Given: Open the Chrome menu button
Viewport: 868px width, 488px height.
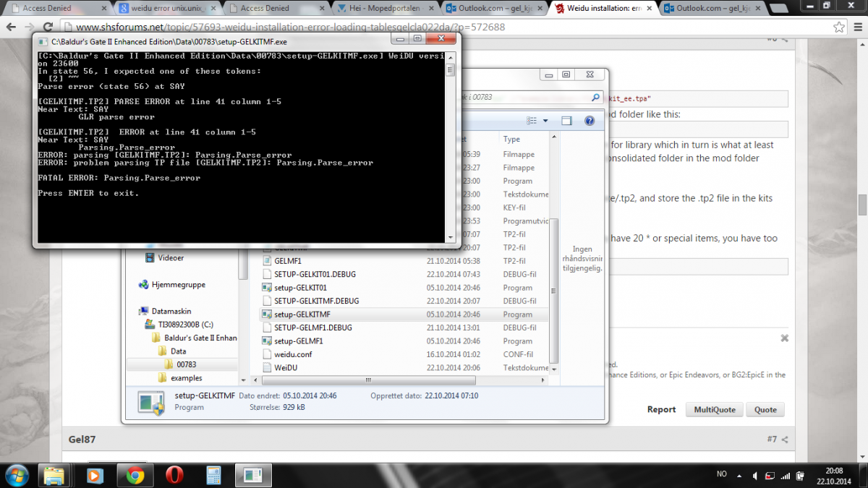Looking at the screenshot, I should [857, 27].
